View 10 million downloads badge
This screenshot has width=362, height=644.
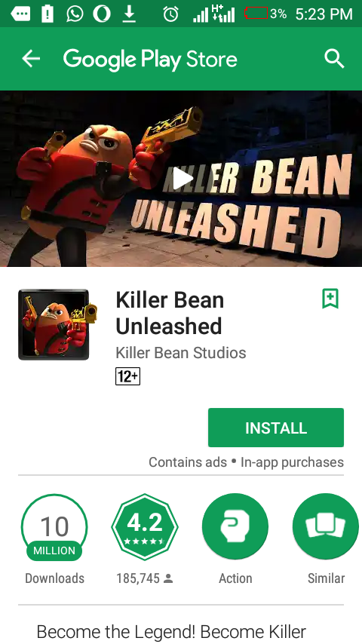54,527
